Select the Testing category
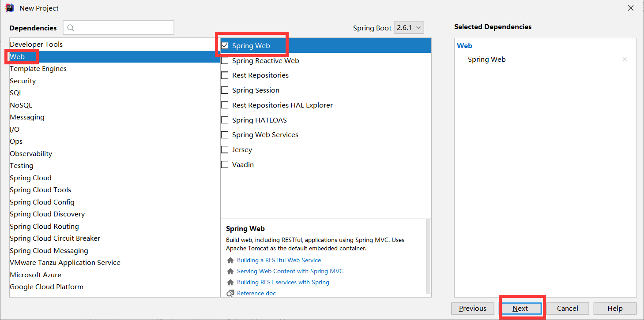Image resolution: width=644 pixels, height=320 pixels. coord(115,166)
